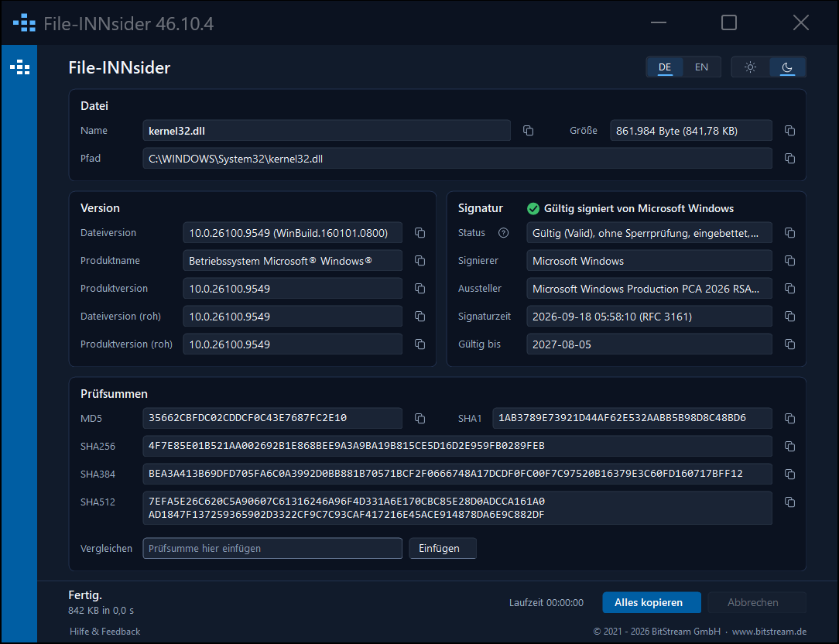
Task: Enable light theme with sun icon
Action: pos(750,67)
